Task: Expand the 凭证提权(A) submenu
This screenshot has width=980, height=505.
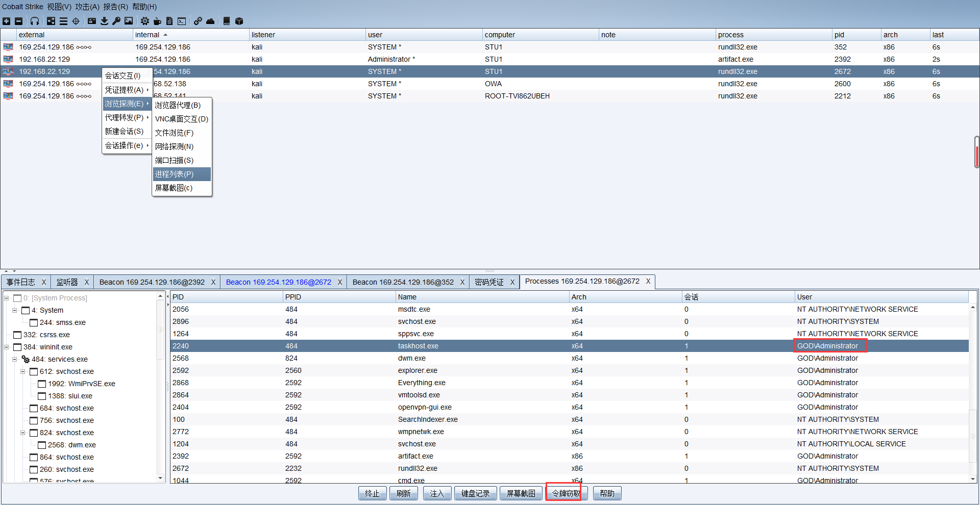Action: [x=127, y=90]
